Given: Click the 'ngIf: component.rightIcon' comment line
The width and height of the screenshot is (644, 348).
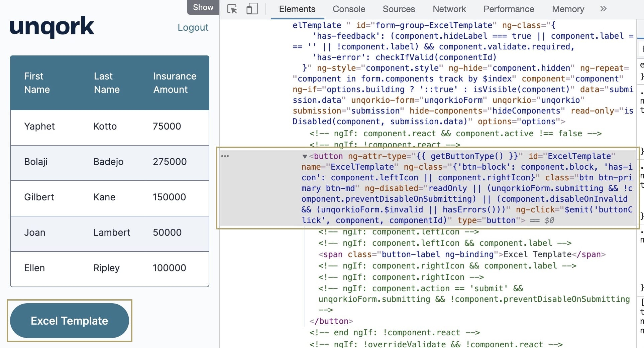Looking at the screenshot, I should coord(401,277).
